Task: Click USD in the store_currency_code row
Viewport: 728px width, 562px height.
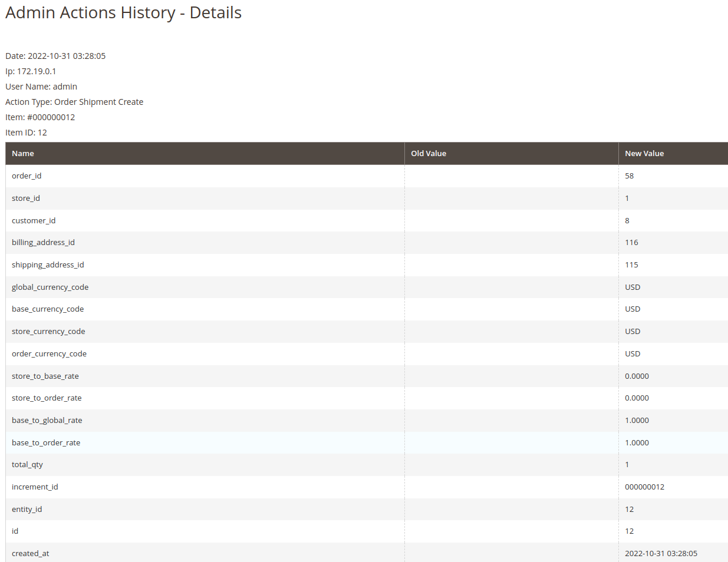Action: pyautogui.click(x=633, y=331)
